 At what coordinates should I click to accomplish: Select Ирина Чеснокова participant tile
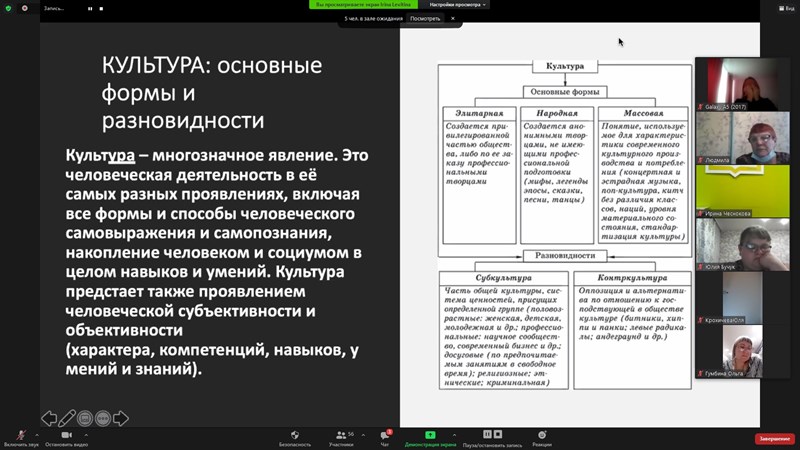pyautogui.click(x=743, y=191)
